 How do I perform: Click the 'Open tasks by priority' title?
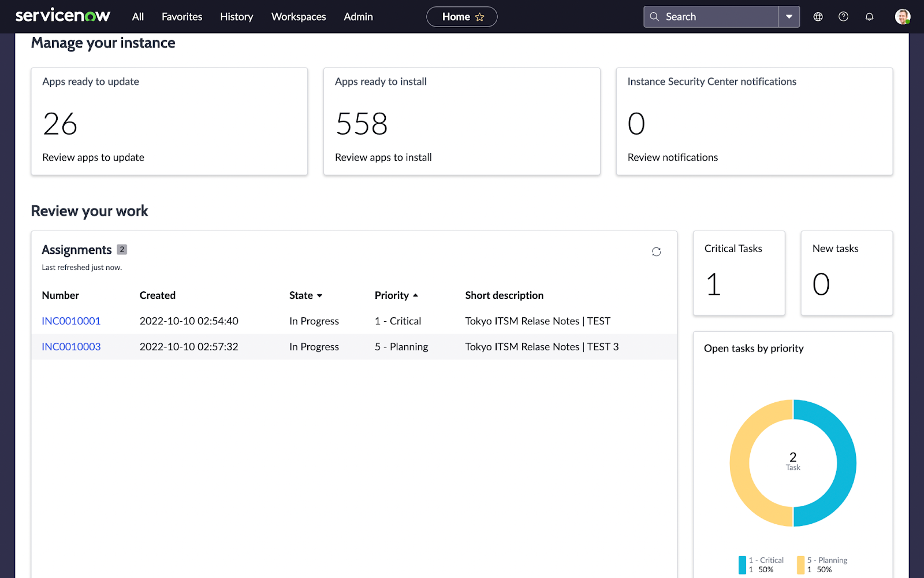(x=754, y=348)
